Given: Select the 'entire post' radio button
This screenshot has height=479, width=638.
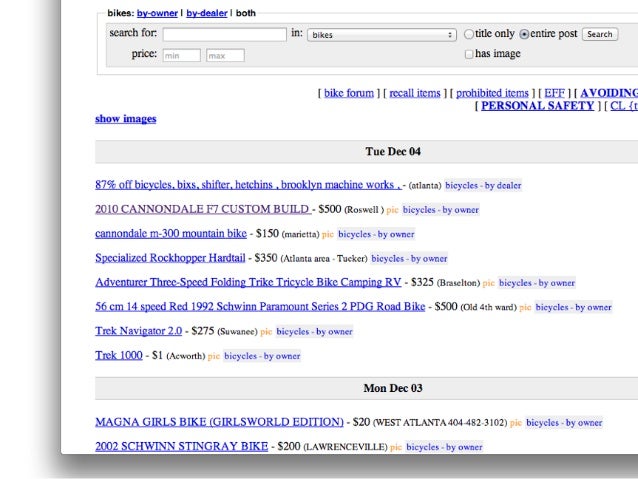Looking at the screenshot, I should pos(524,34).
